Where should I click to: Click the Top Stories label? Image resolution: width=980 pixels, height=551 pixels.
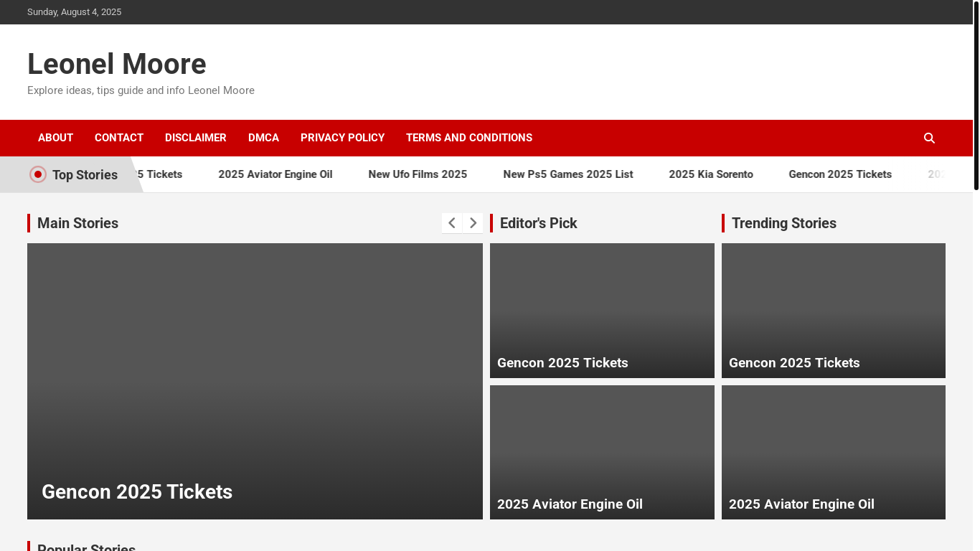85,175
